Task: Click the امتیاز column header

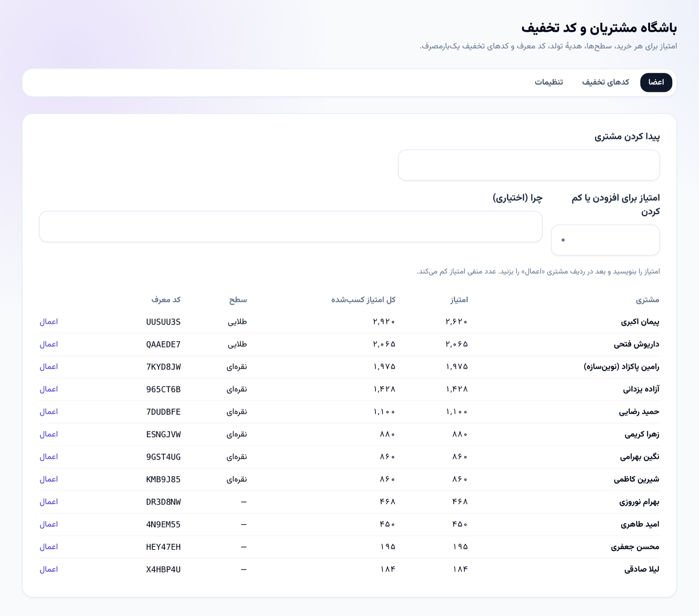Action: [x=459, y=300]
